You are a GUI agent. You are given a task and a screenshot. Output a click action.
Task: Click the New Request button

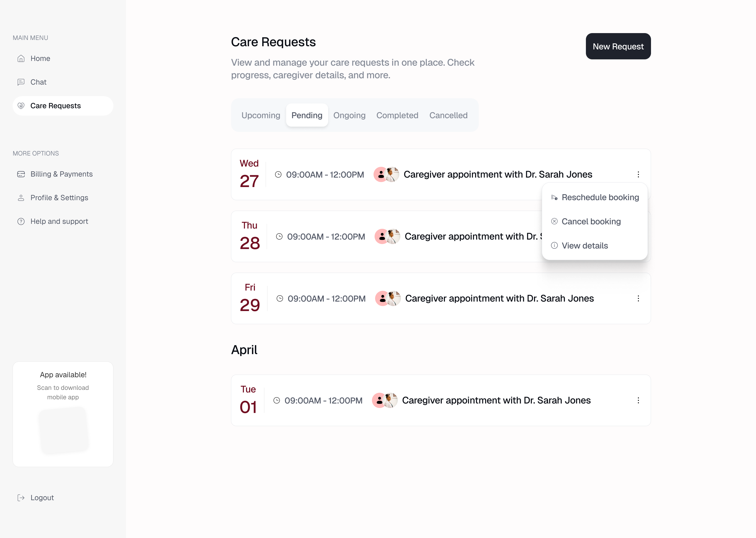point(618,46)
